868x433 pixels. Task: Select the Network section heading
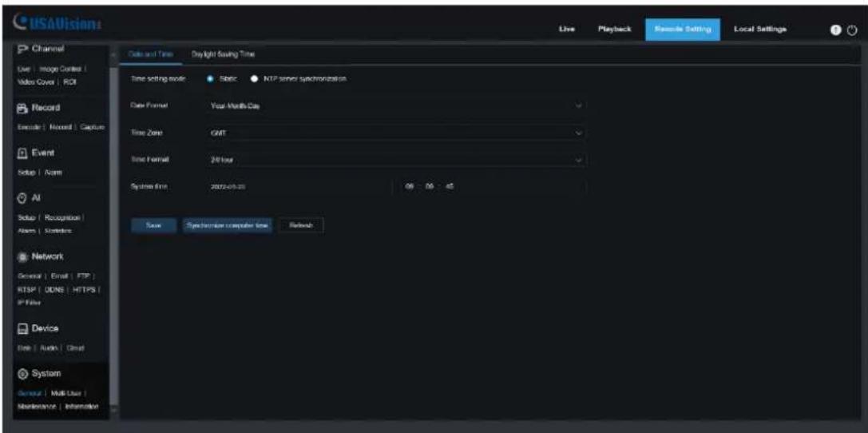[x=46, y=257]
